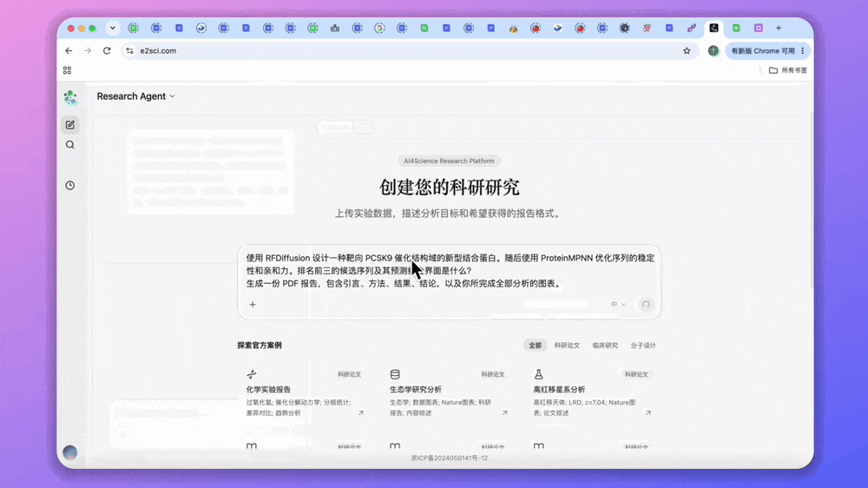Image resolution: width=868 pixels, height=488 pixels.
Task: Open the 化学实验报告 example title
Action: (268, 389)
